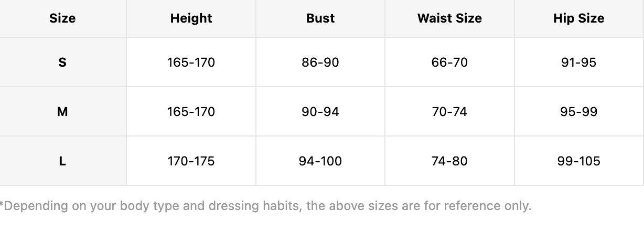Select the S size row label
Viewport: 644px width, 230px height.
[62, 62]
